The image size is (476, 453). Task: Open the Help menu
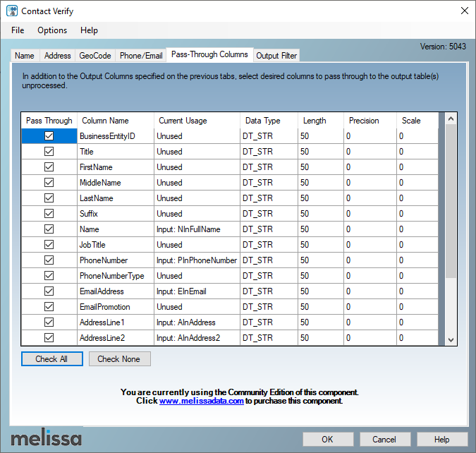pyautogui.click(x=89, y=30)
